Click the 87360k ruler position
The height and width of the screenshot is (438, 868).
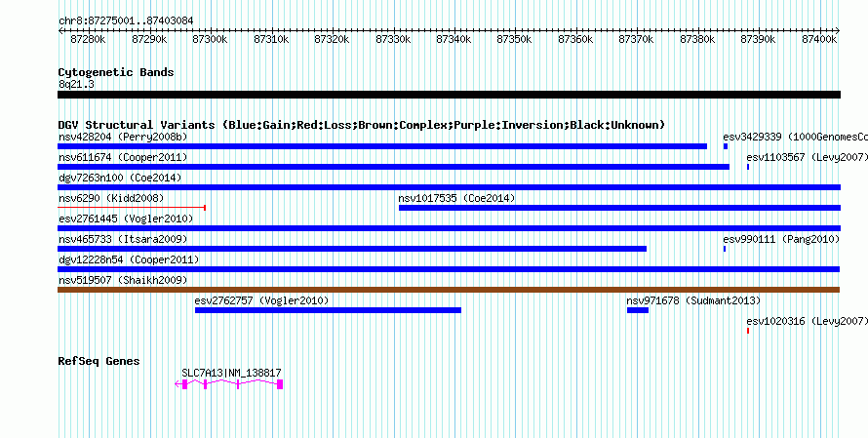click(x=575, y=39)
